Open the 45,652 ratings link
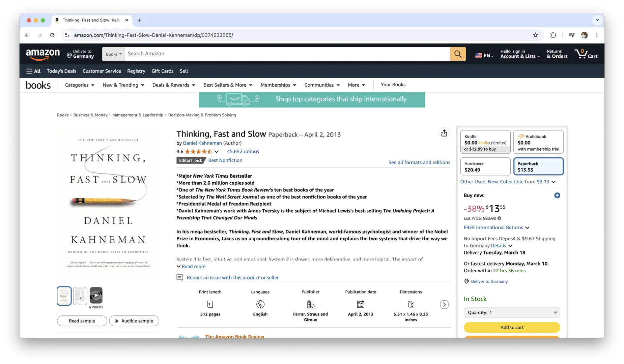The image size is (624, 364). click(243, 152)
